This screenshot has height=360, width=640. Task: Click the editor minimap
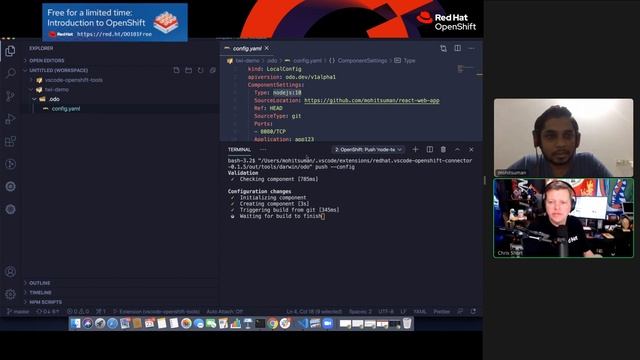coord(466,69)
